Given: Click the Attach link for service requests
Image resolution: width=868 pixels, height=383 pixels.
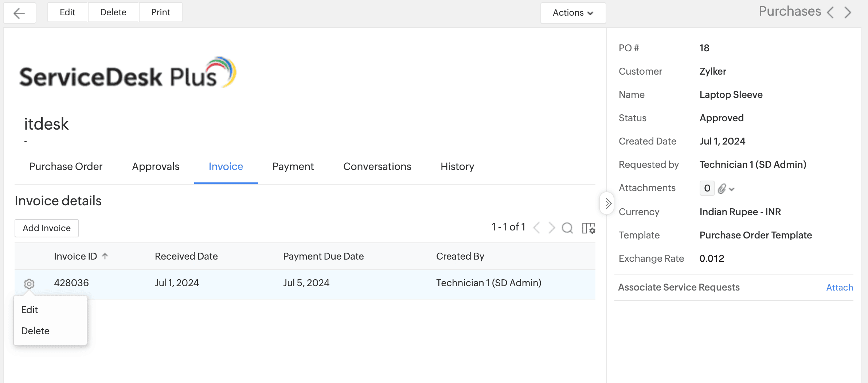Looking at the screenshot, I should point(839,288).
